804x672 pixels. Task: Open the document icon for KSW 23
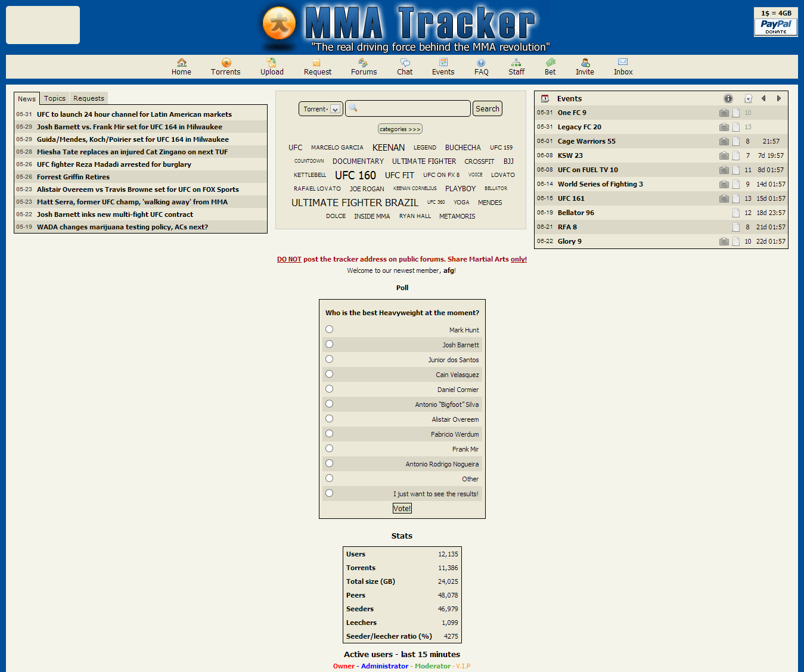click(736, 155)
